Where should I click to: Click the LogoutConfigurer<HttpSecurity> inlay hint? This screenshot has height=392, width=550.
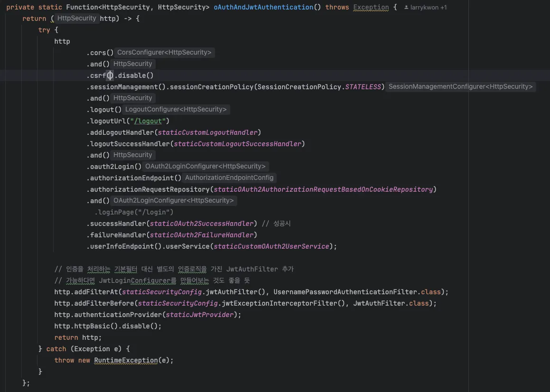click(176, 110)
